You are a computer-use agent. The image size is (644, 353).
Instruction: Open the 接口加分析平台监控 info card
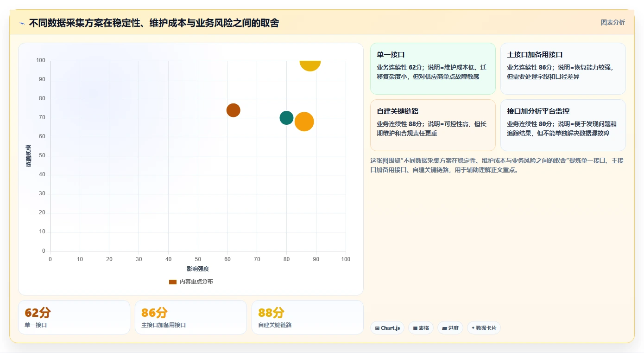pyautogui.click(x=563, y=125)
